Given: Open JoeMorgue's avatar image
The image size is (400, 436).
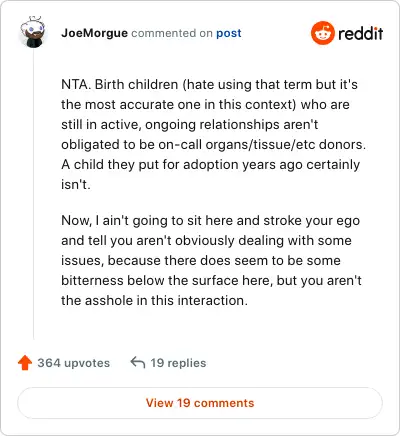Looking at the screenshot, I should pos(33,32).
